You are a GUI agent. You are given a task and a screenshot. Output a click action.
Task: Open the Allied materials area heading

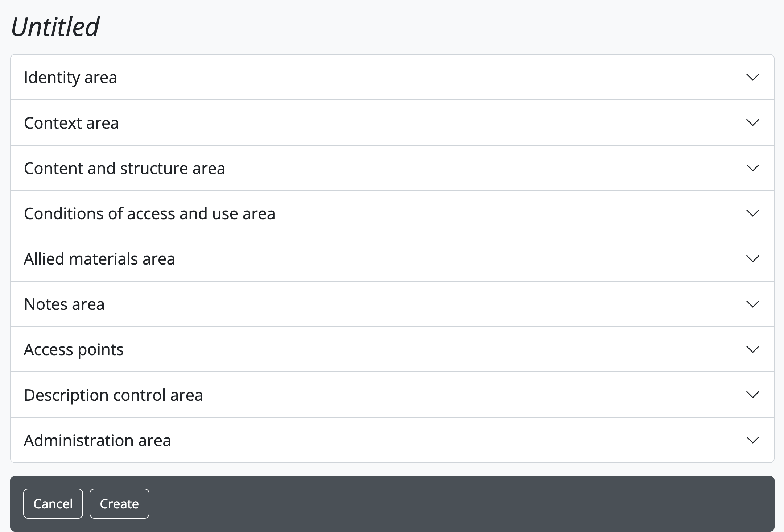click(x=99, y=259)
